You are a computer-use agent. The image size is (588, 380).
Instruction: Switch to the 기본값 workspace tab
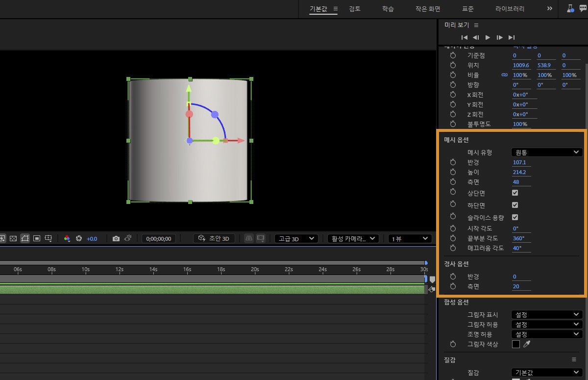[x=318, y=9]
